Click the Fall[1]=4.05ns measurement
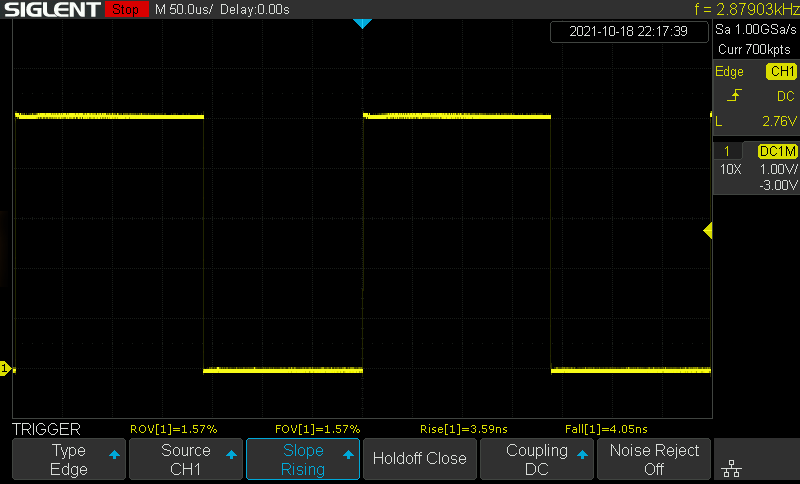 coord(606,429)
